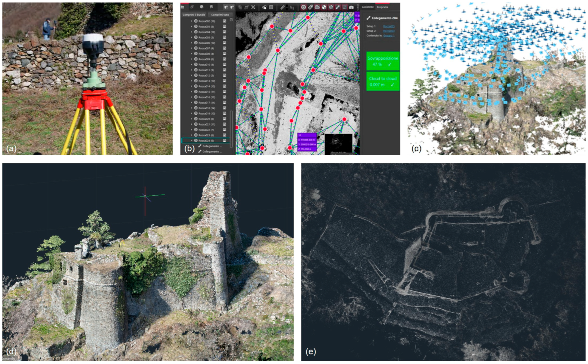The image size is (588, 364).
Task: Toggle image visibility for Rocca020 setup
Action: 224,119
